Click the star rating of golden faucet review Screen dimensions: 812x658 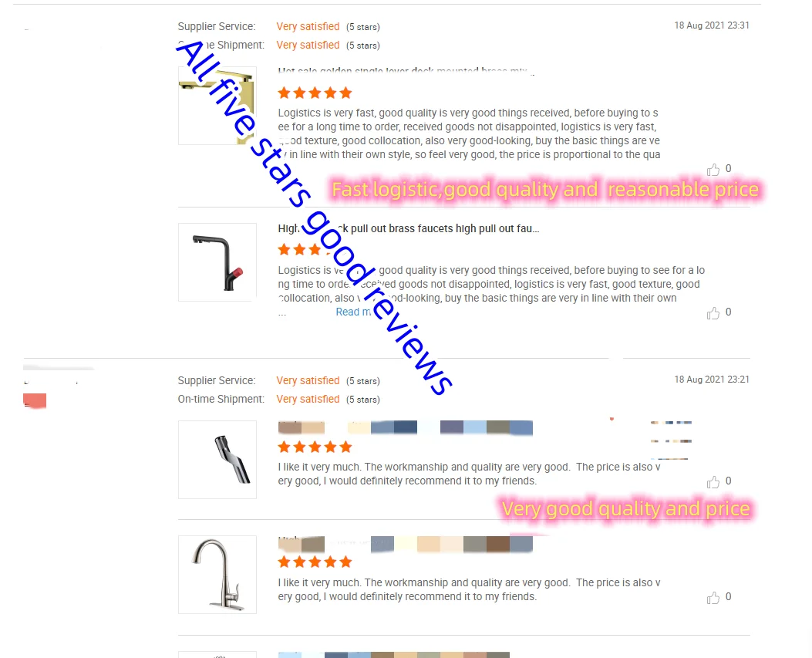(x=315, y=93)
